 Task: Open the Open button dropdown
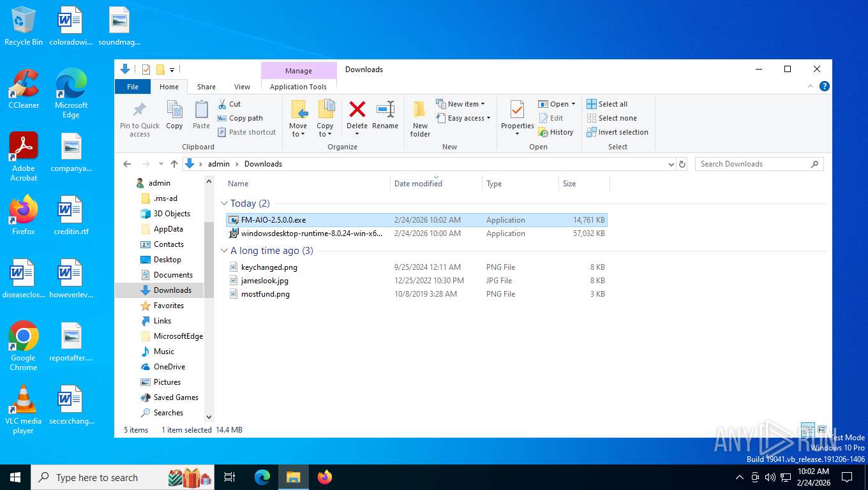573,104
